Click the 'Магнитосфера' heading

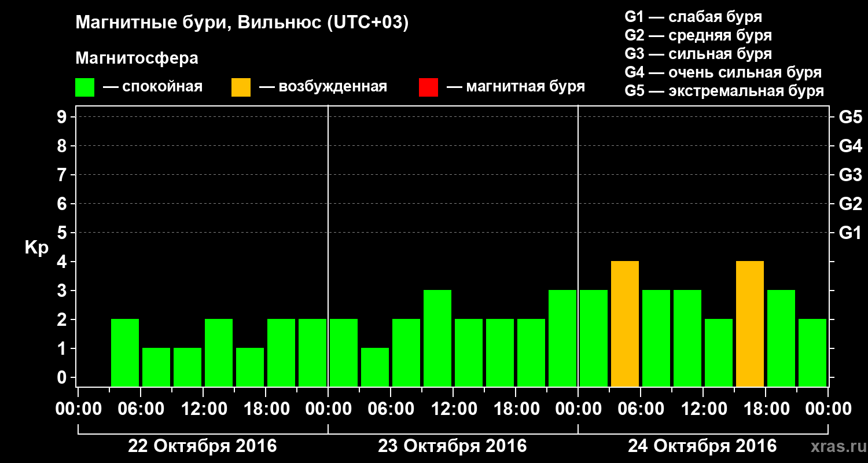pos(137,58)
